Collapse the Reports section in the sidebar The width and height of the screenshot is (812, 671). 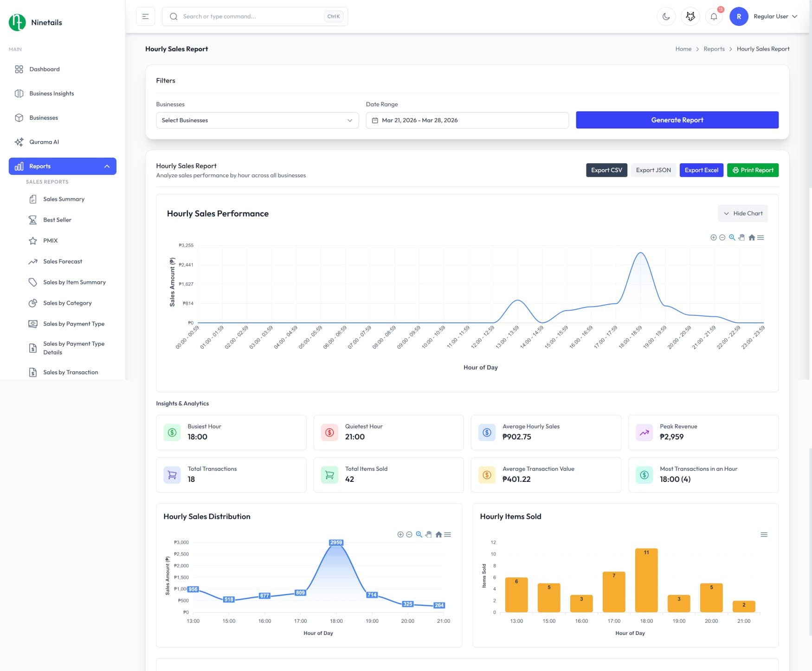coord(108,166)
